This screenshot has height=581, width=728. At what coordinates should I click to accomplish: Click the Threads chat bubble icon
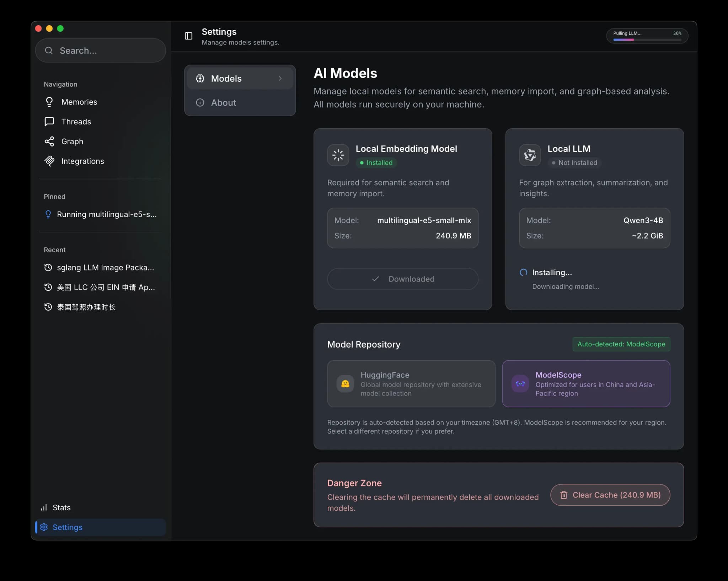[49, 122]
